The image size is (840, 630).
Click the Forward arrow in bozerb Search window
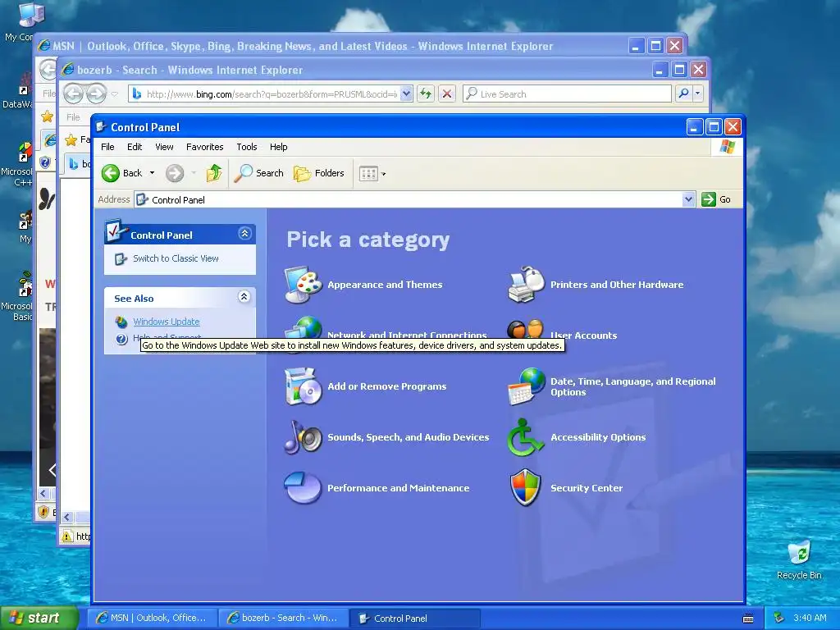97,94
